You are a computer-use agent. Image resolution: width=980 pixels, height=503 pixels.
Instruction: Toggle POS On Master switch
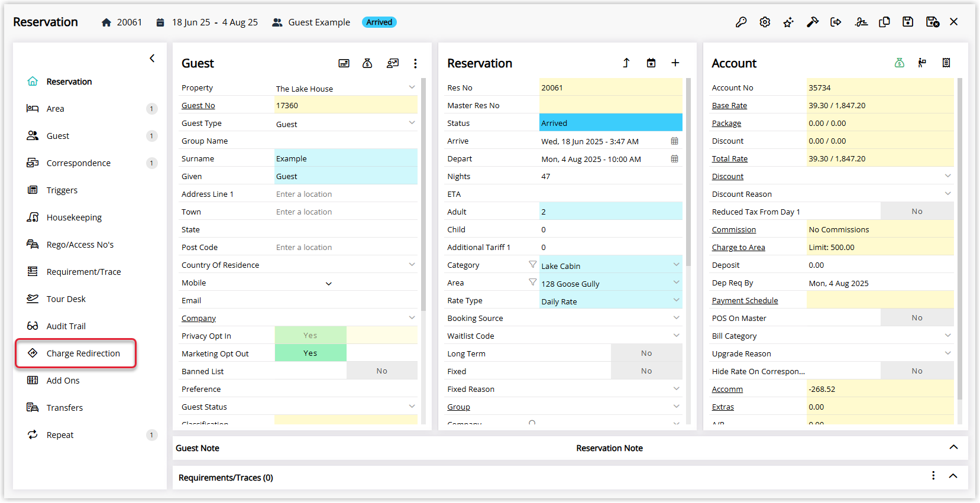click(x=917, y=317)
